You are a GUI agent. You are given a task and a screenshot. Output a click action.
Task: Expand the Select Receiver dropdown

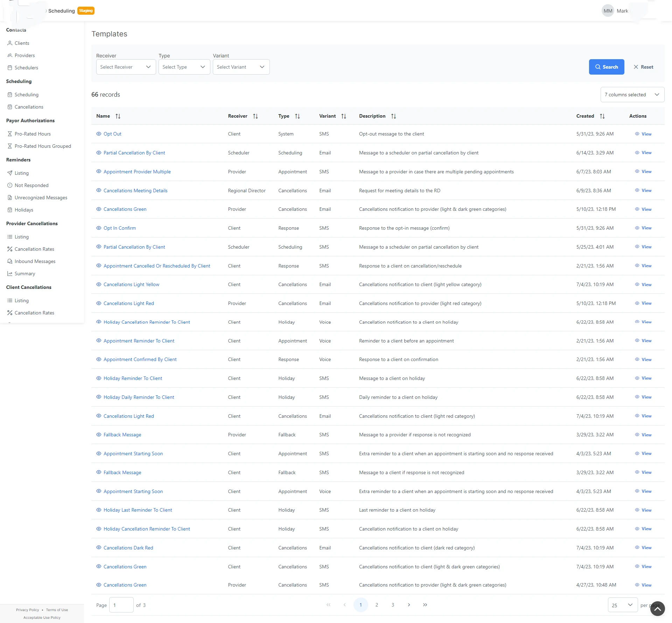tap(125, 67)
